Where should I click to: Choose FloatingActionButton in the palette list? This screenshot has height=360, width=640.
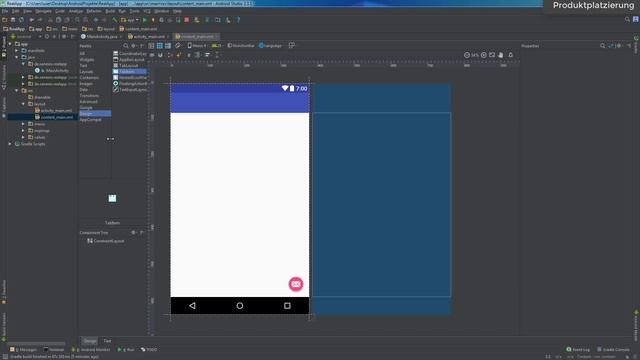point(130,83)
